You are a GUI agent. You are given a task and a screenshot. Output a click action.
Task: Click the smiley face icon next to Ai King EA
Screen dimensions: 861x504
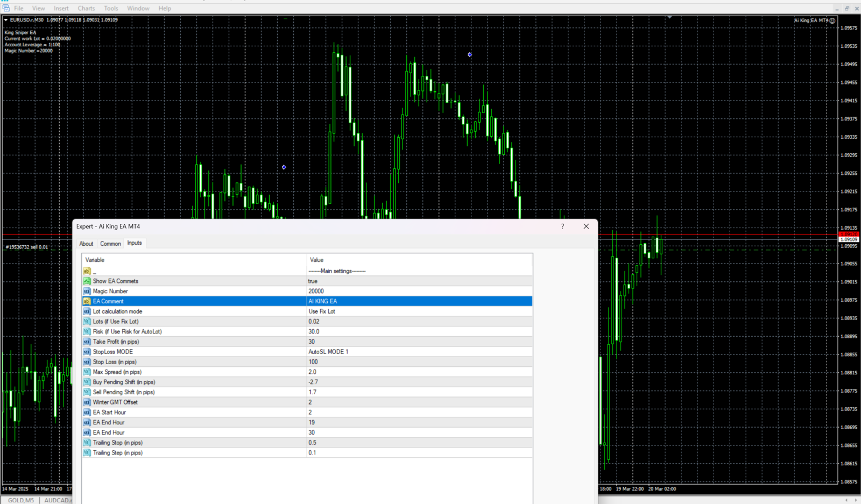pos(832,20)
